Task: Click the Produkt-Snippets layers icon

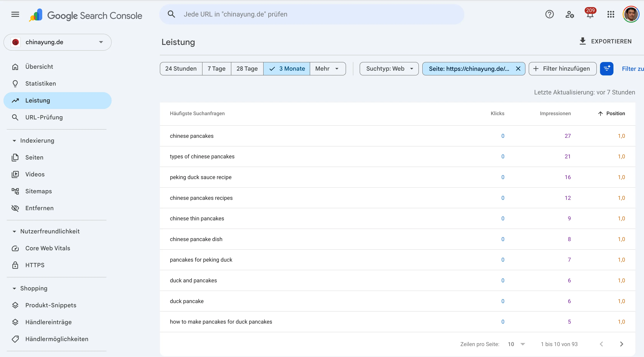Action: click(x=15, y=305)
